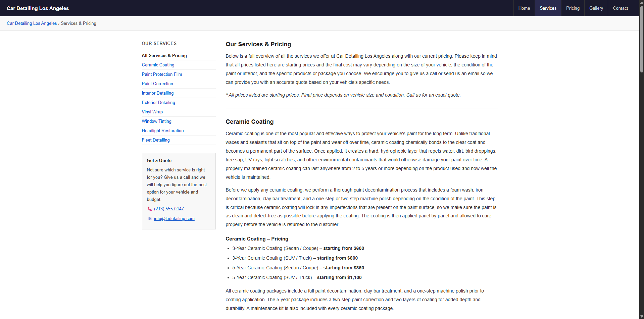This screenshot has width=644, height=319.
Task: Click the scrollbar down arrow
Action: pyautogui.click(x=641, y=316)
